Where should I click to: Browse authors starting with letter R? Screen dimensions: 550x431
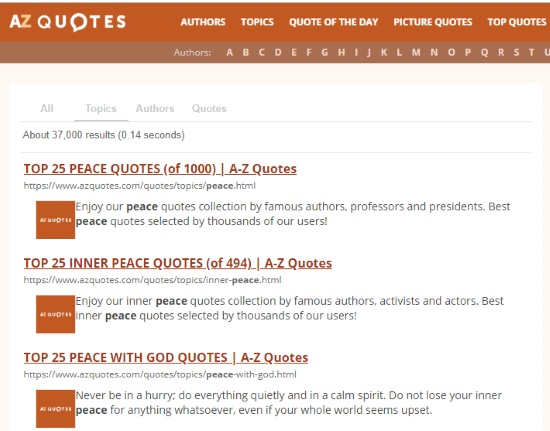point(501,53)
